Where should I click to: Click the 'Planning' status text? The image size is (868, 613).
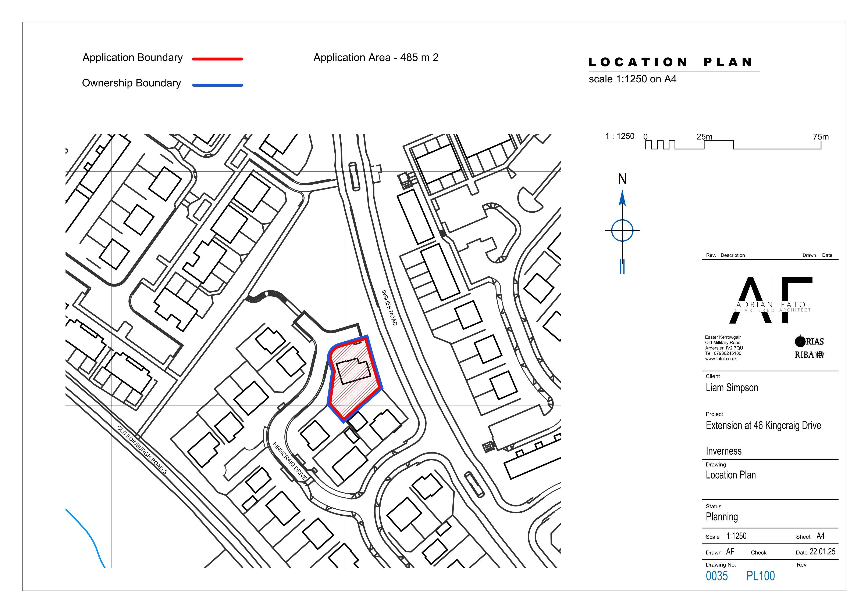tap(722, 517)
